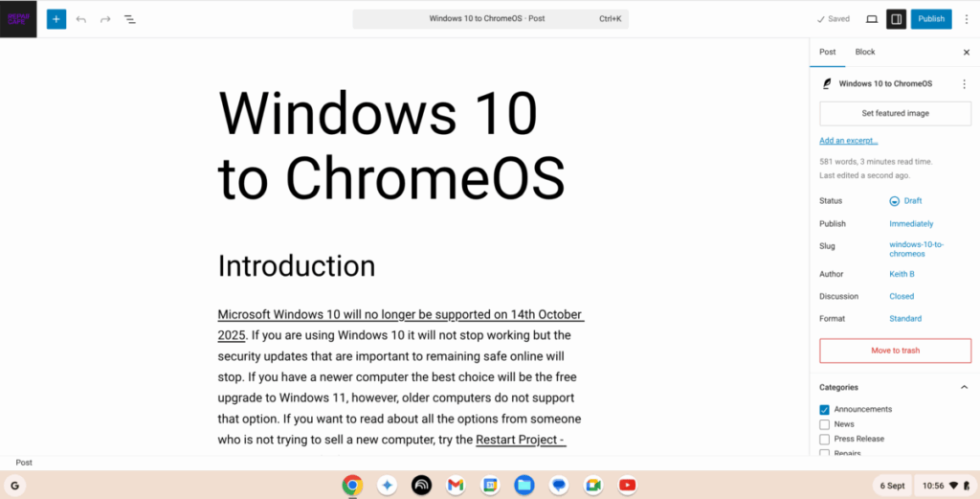This screenshot has width=980, height=499.
Task: Click the Add an excerpt link
Action: (848, 141)
